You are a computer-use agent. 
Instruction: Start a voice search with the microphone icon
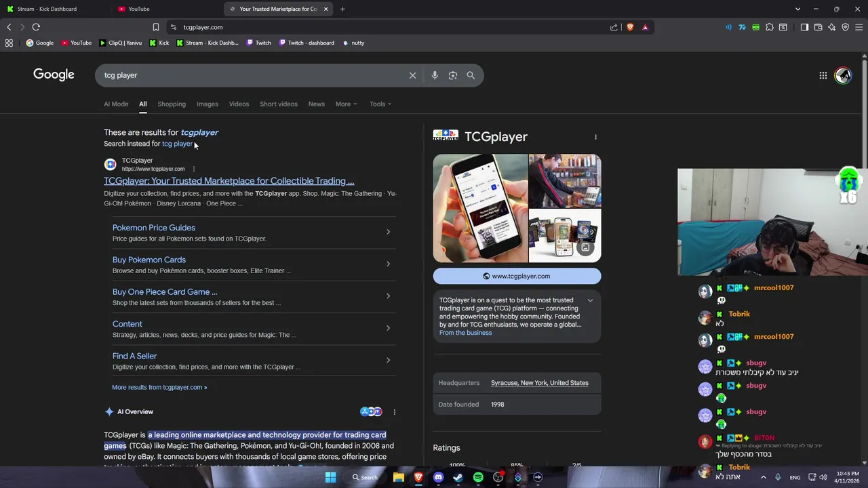click(x=435, y=75)
